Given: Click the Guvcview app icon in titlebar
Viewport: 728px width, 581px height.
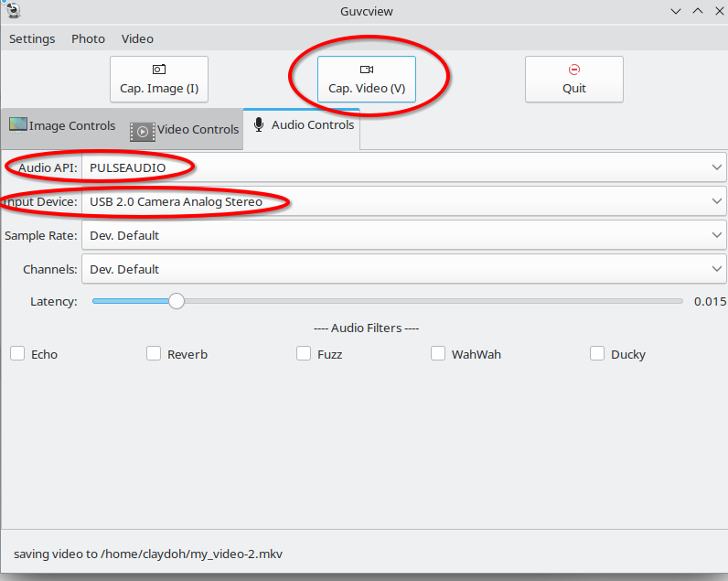Looking at the screenshot, I should 12,10.
